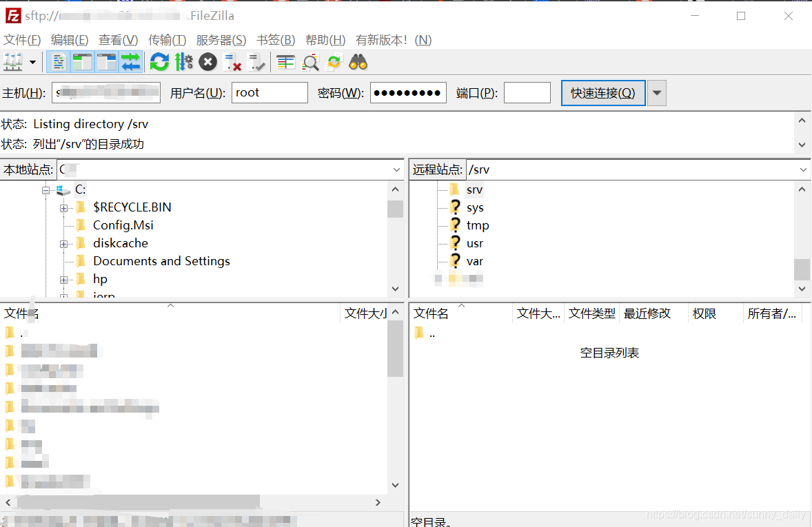The image size is (812, 527).
Task: Select the hp folder in local tree
Action: pos(100,279)
